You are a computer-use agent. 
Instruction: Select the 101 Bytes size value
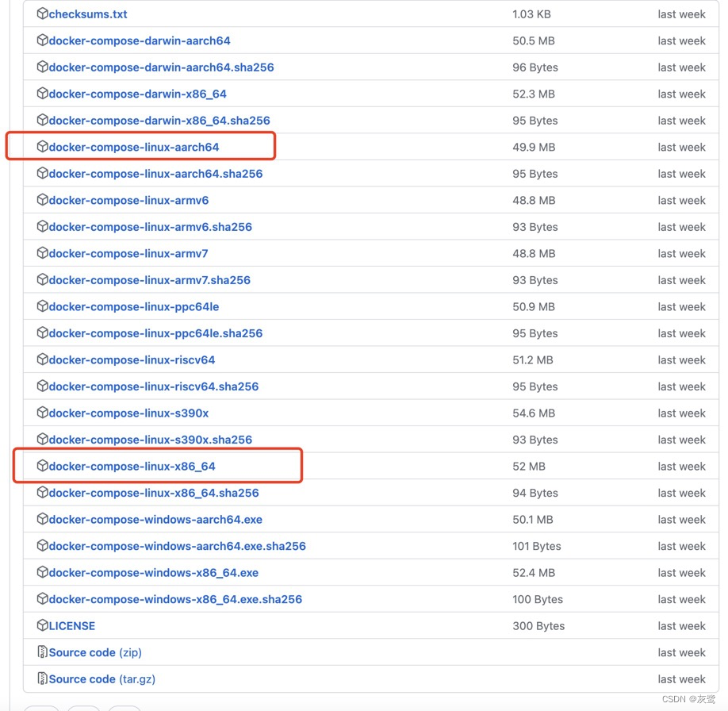tap(537, 546)
